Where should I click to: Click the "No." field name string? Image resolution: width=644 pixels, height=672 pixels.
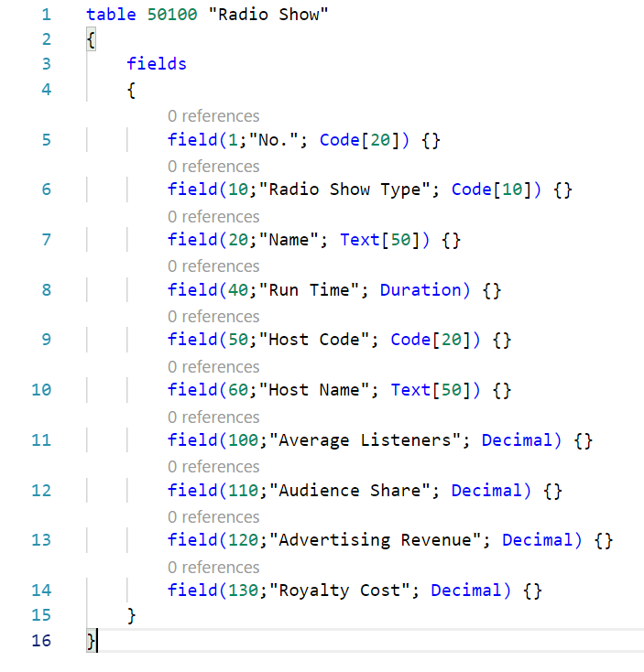click(x=273, y=140)
